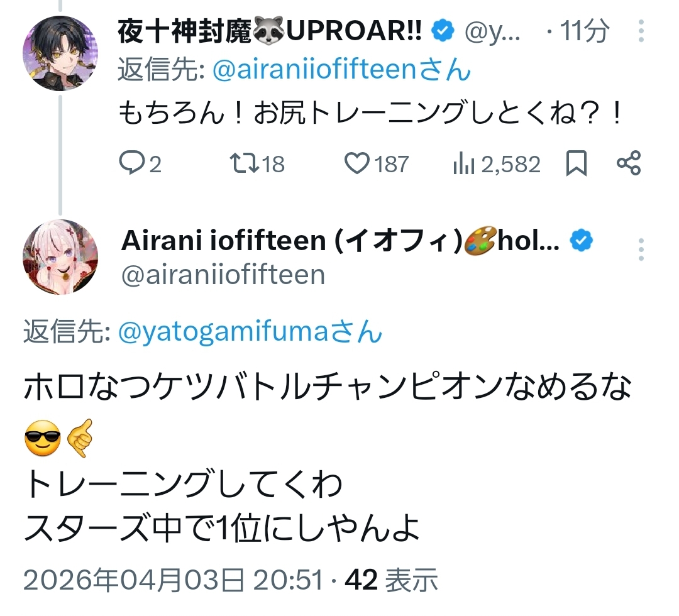
Task: Share the 夜十神封魔 tweet
Action: (x=629, y=164)
